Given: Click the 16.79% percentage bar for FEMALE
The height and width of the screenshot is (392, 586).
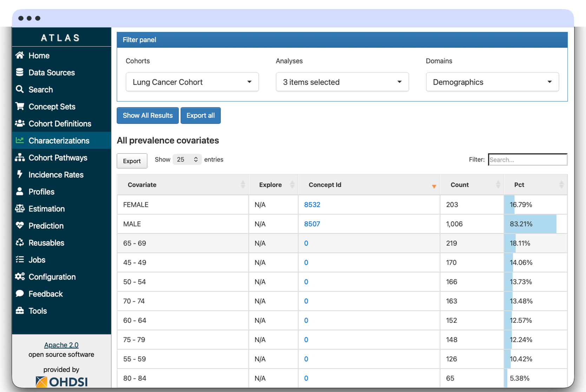Looking at the screenshot, I should point(509,204).
